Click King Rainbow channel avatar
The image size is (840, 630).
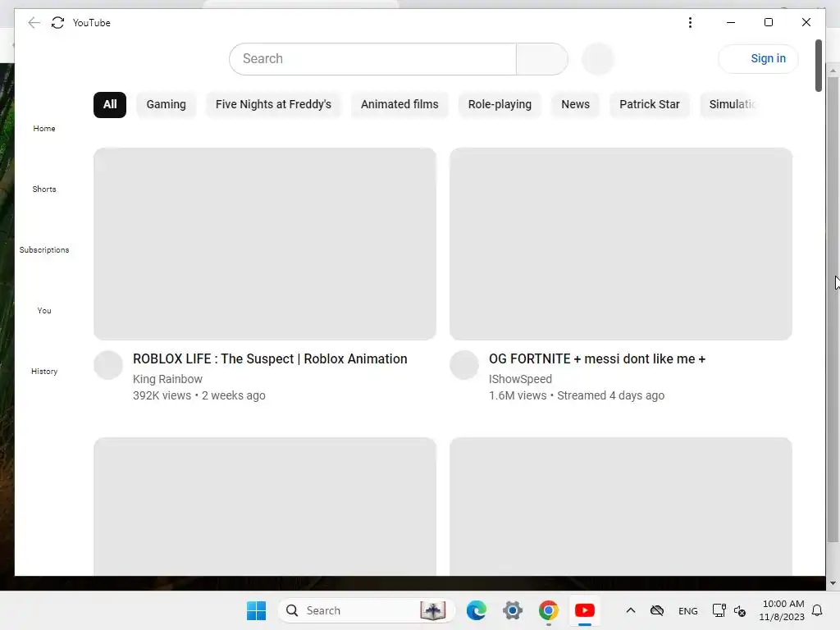(108, 365)
